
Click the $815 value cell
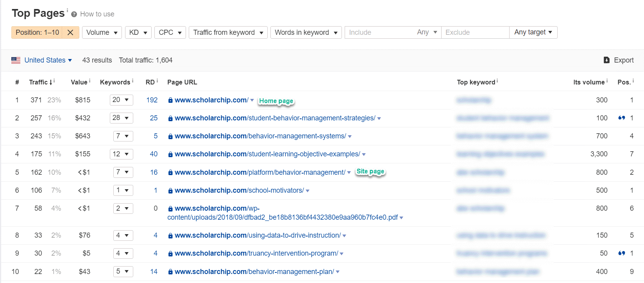tap(83, 100)
